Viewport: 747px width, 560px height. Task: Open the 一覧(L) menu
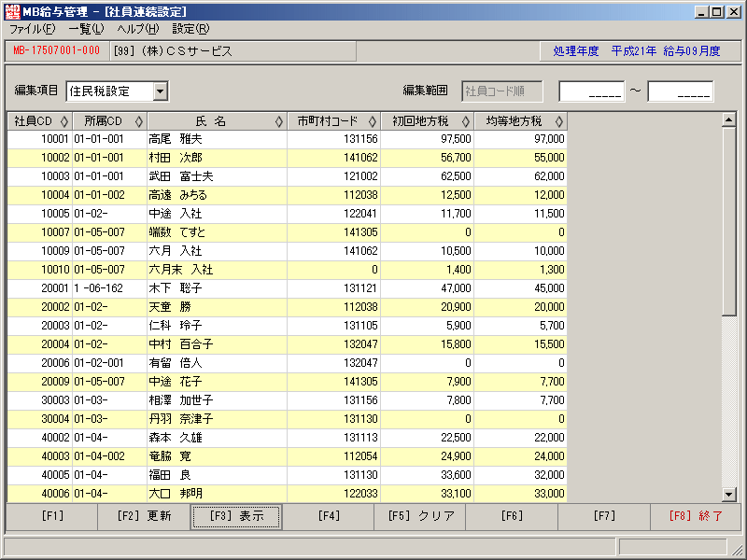coord(86,29)
